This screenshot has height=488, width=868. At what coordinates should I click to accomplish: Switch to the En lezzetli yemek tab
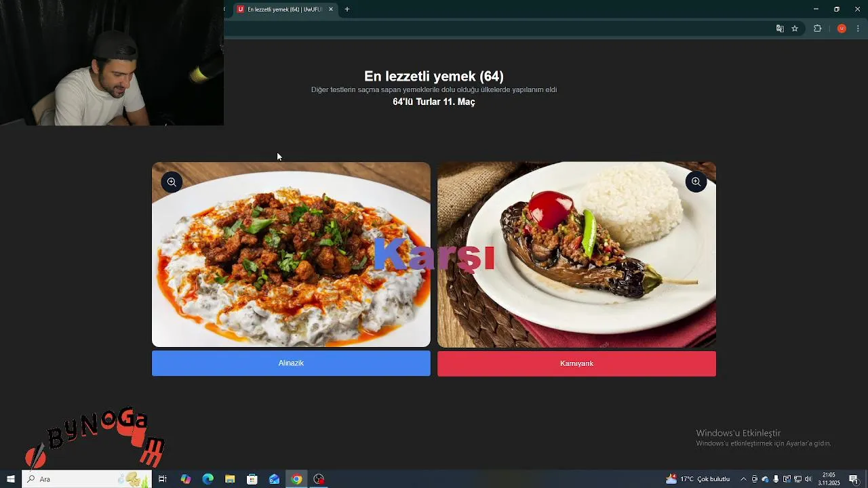tap(283, 9)
